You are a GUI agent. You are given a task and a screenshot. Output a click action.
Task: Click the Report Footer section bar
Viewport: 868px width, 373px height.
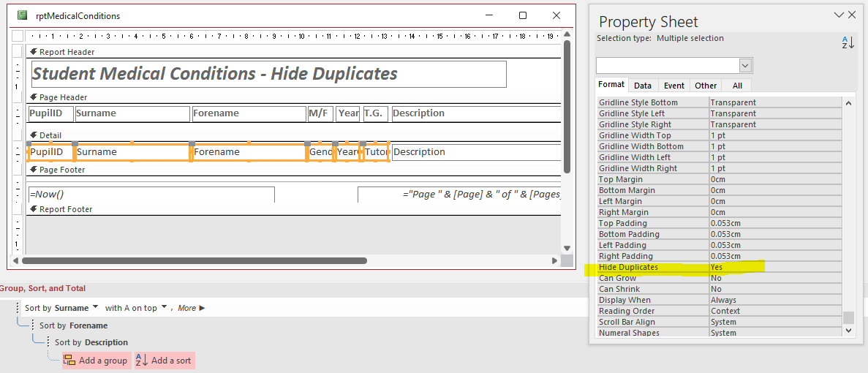pos(294,209)
